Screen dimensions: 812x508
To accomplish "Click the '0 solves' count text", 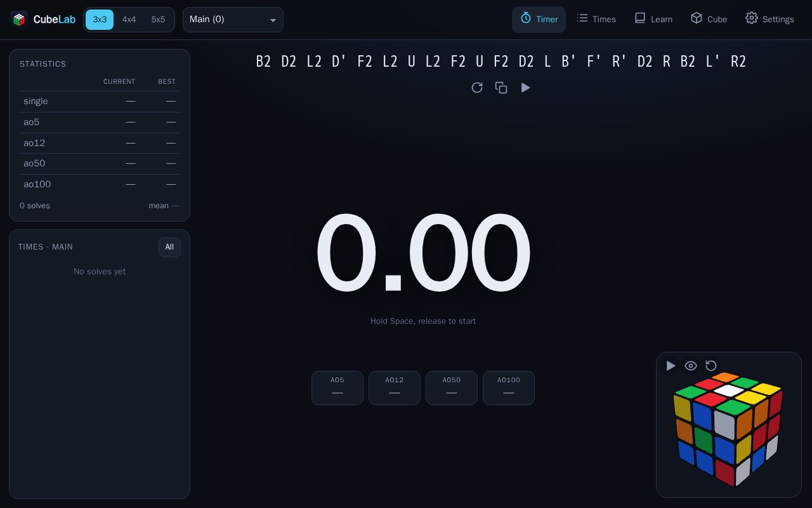I will pyautogui.click(x=35, y=206).
